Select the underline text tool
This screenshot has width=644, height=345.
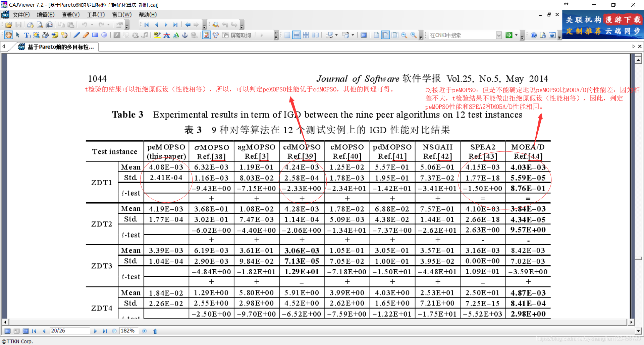click(x=176, y=35)
